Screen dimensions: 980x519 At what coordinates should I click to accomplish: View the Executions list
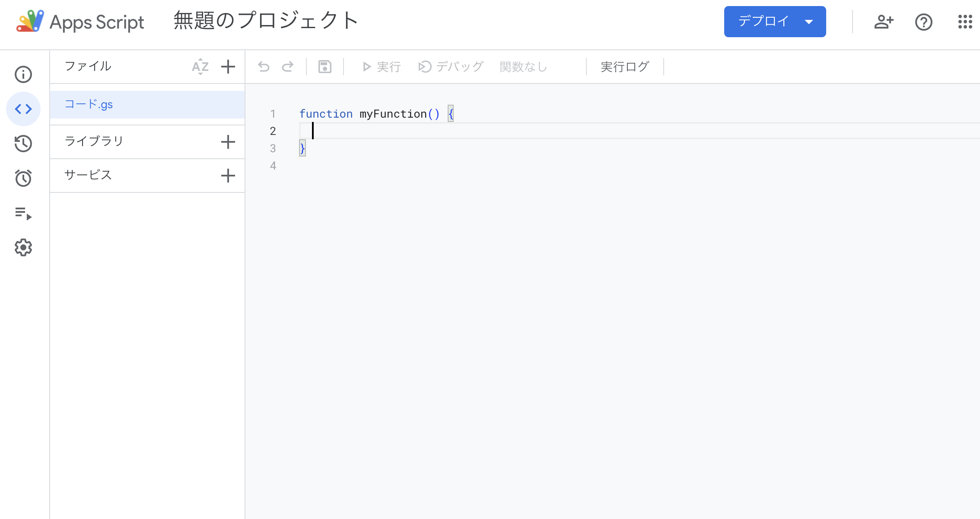click(23, 213)
